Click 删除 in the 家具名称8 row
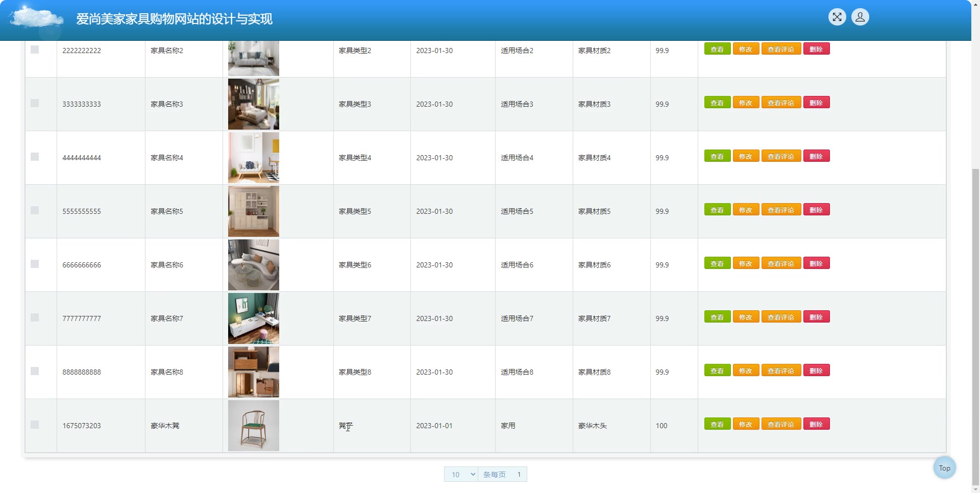The height and width of the screenshot is (493, 980). point(816,371)
